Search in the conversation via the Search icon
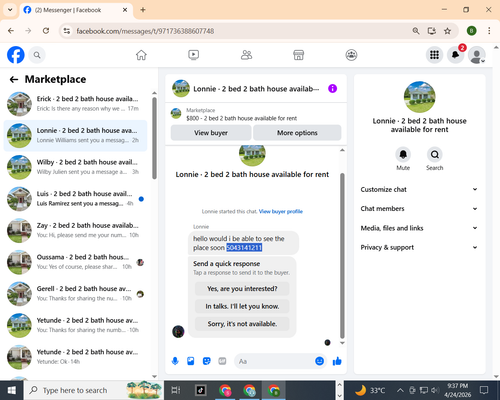The width and height of the screenshot is (500, 400). point(435,154)
